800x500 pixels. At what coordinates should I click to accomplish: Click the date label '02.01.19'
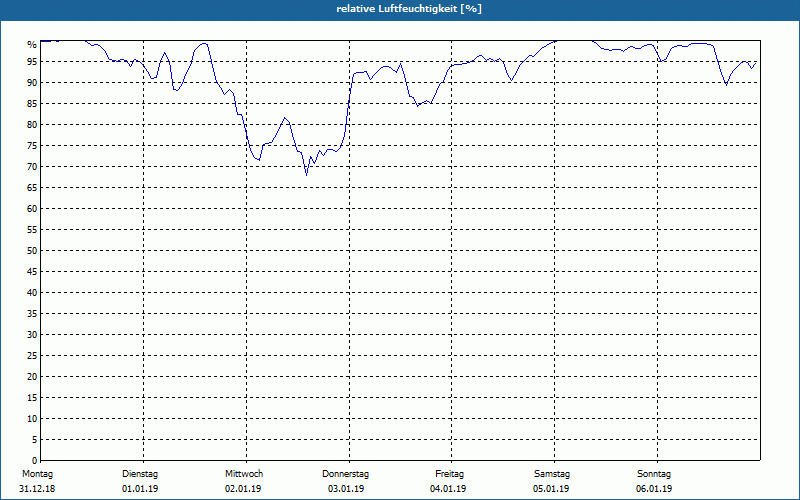[243, 489]
